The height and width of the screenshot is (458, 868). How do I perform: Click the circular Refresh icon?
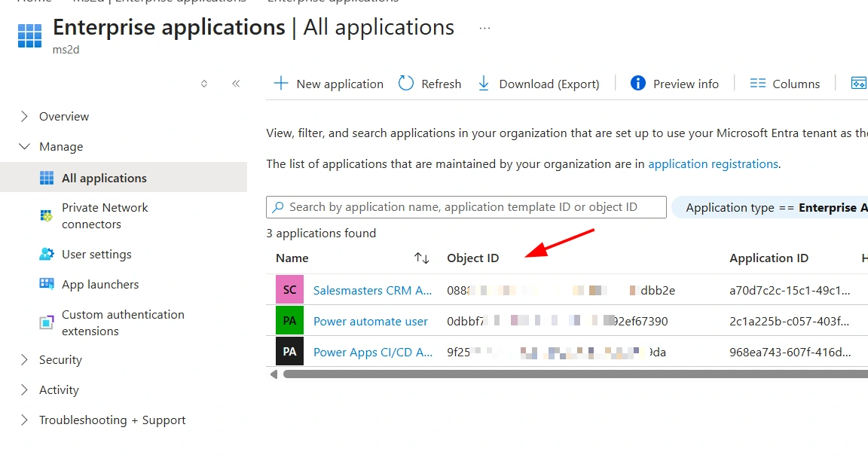point(406,84)
